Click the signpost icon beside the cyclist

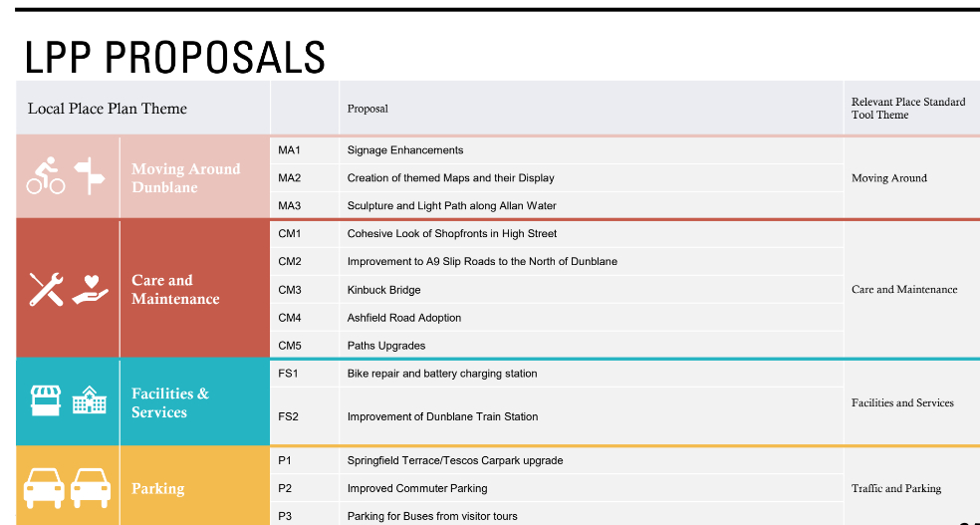(91, 176)
